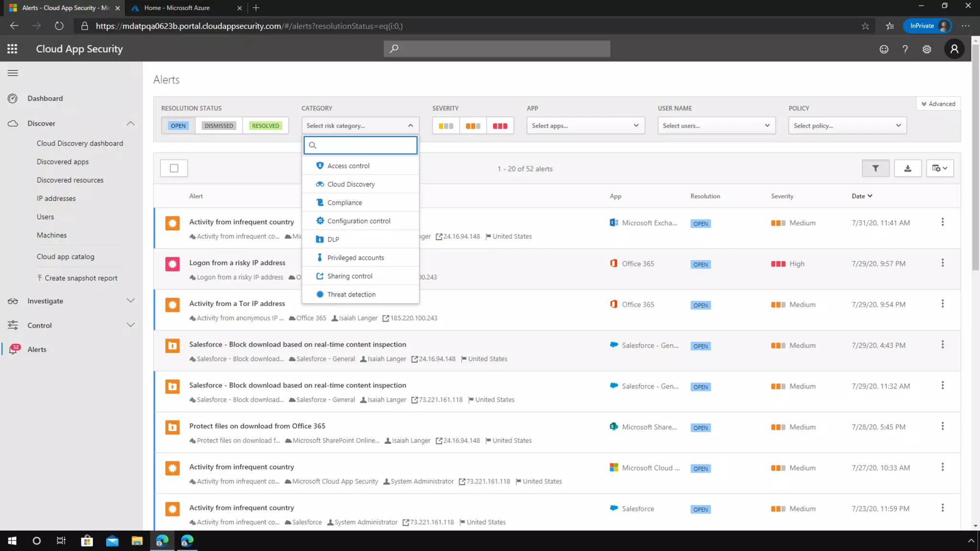Check the select-all alerts checkbox
Image resolution: width=980 pixels, height=551 pixels.
pyautogui.click(x=174, y=168)
